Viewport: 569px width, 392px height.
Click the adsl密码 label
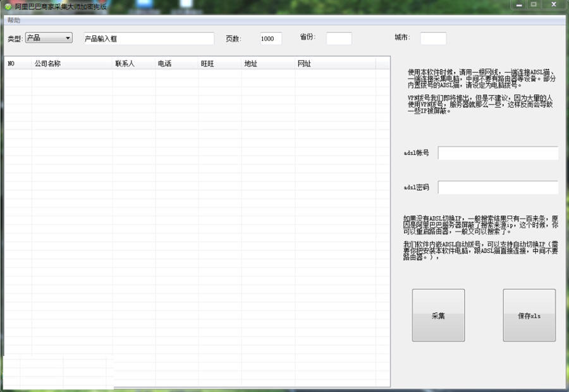point(416,187)
